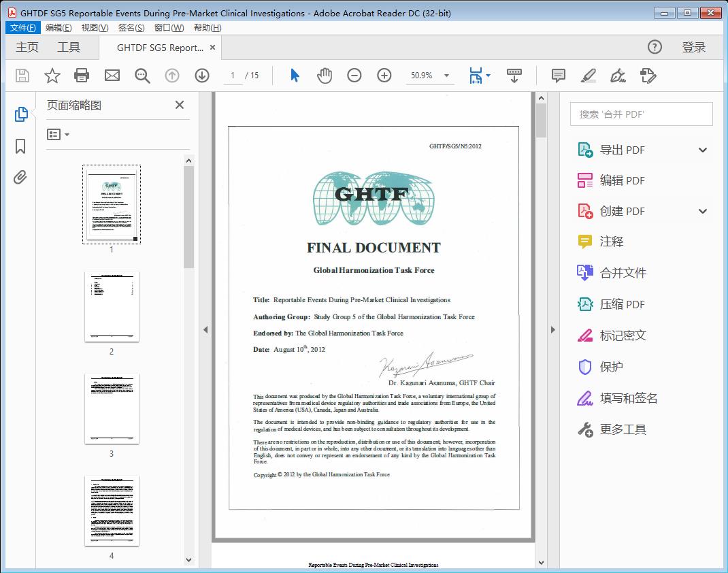Open the zoom percentage dropdown
Image resolution: width=728 pixels, height=573 pixels.
tap(446, 76)
